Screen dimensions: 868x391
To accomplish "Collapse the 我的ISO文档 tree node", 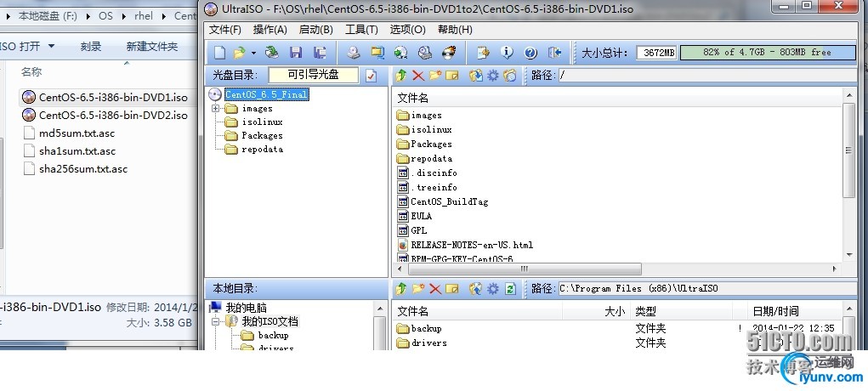I will coord(215,322).
